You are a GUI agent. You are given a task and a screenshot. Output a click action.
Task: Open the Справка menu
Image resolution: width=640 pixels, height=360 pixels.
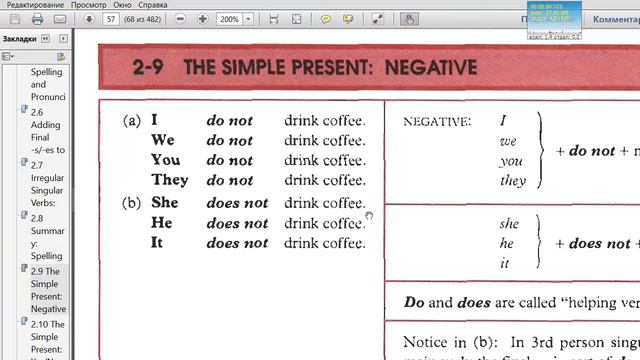(x=153, y=5)
